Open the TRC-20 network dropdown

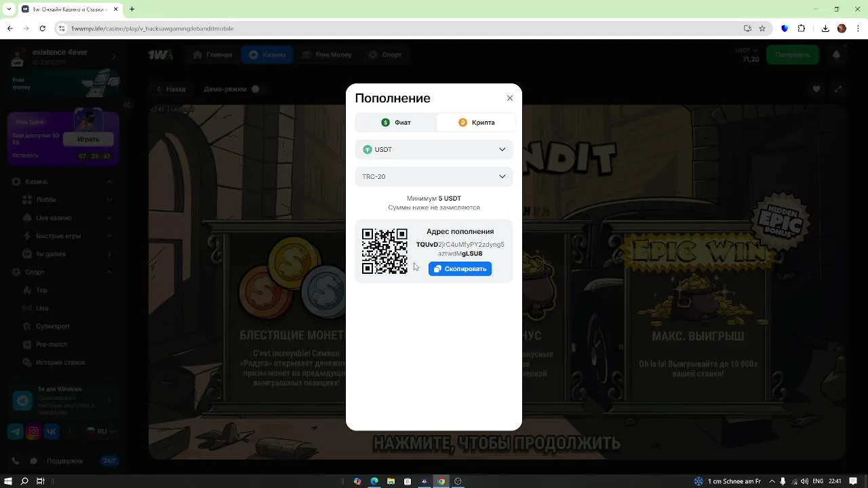click(434, 177)
